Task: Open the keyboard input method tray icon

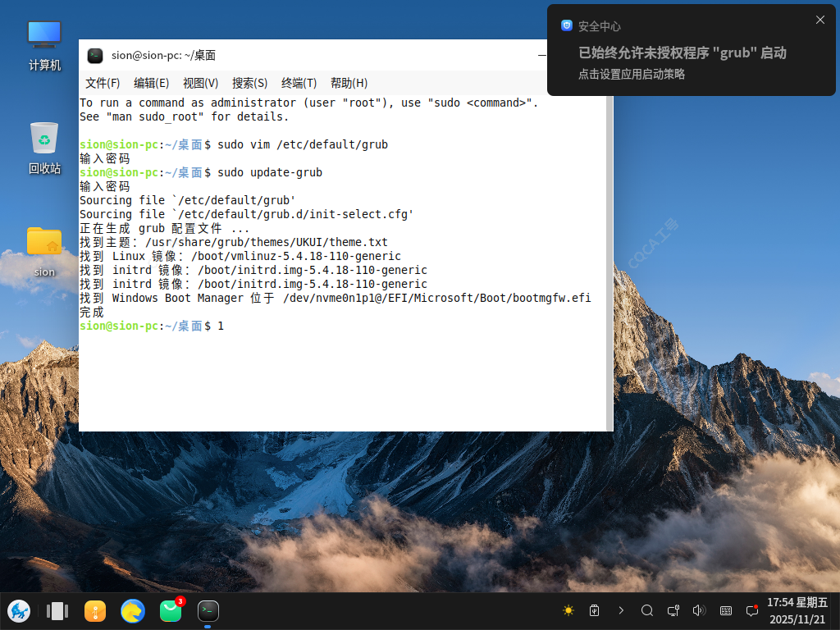Action: pos(726,610)
